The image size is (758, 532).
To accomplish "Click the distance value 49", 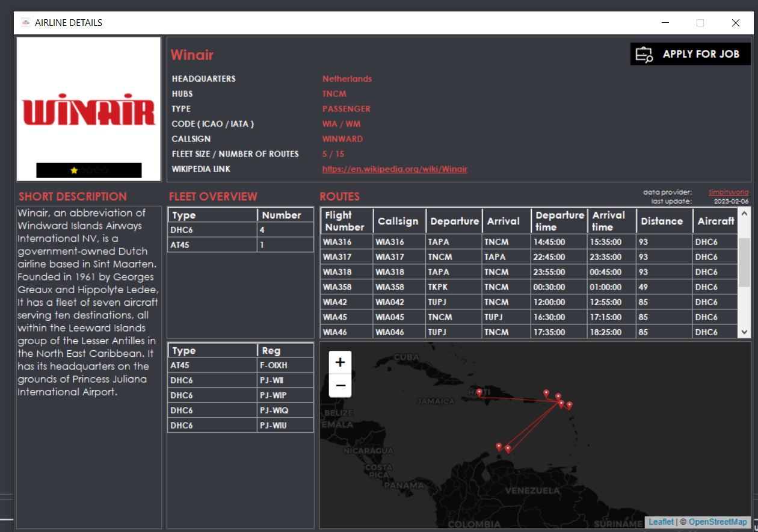I will pyautogui.click(x=665, y=287).
